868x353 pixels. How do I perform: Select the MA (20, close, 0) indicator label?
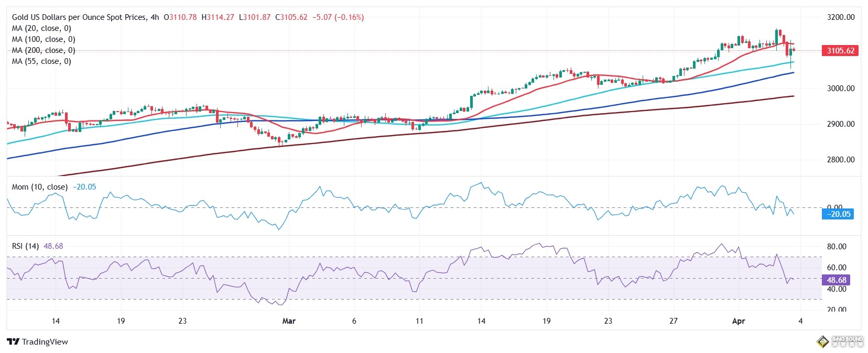[41, 28]
